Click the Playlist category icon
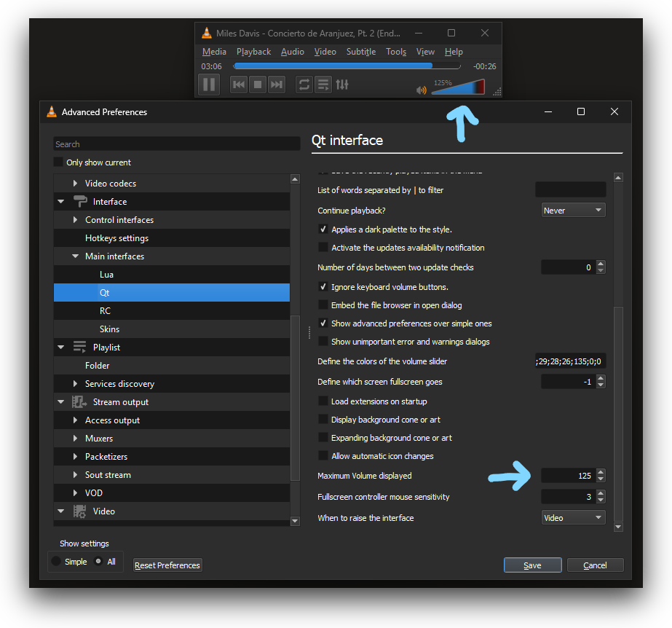The height and width of the screenshot is (628, 672). pos(79,347)
